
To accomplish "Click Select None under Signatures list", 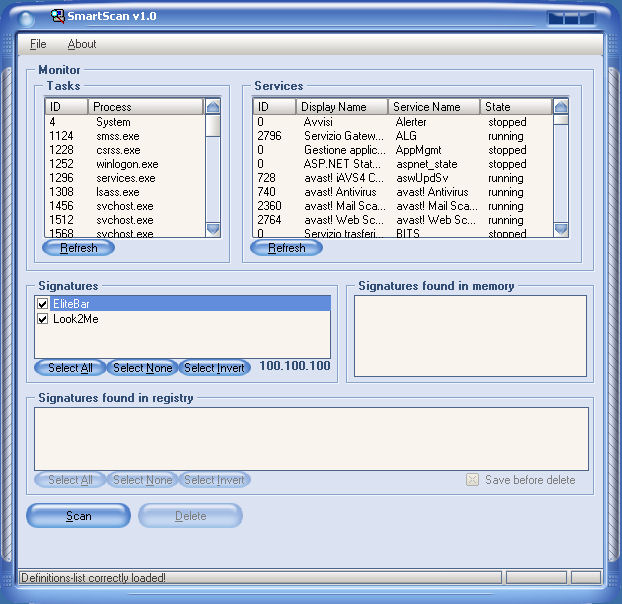I will point(142,368).
